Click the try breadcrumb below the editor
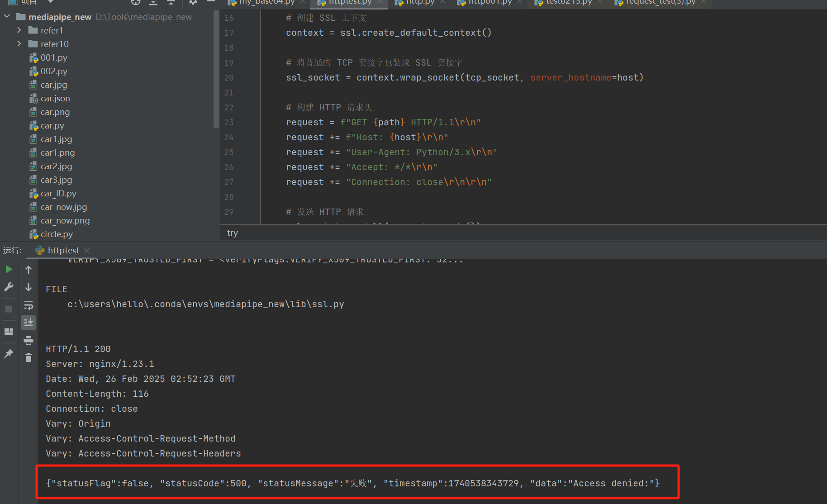Viewport: 827px width, 504px height. (x=233, y=233)
